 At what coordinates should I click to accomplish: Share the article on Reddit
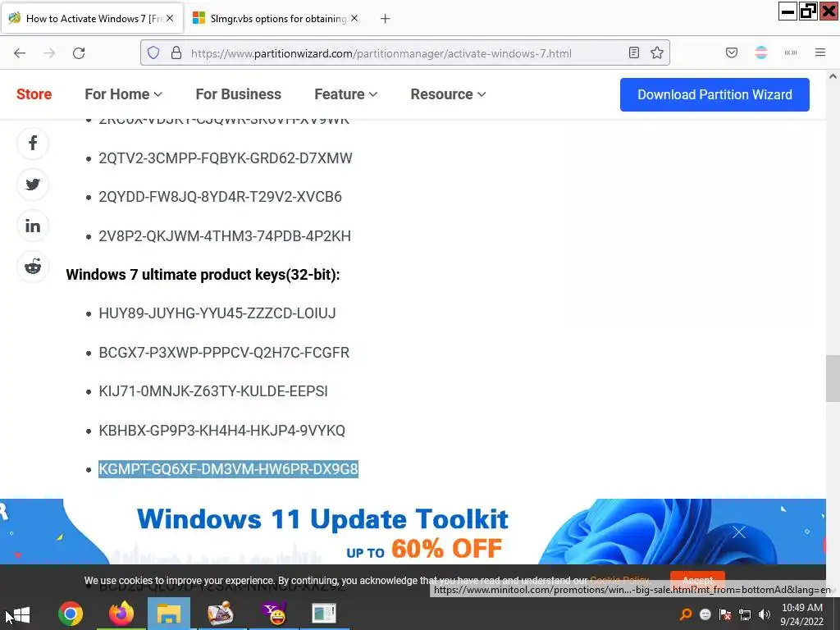[x=33, y=267]
